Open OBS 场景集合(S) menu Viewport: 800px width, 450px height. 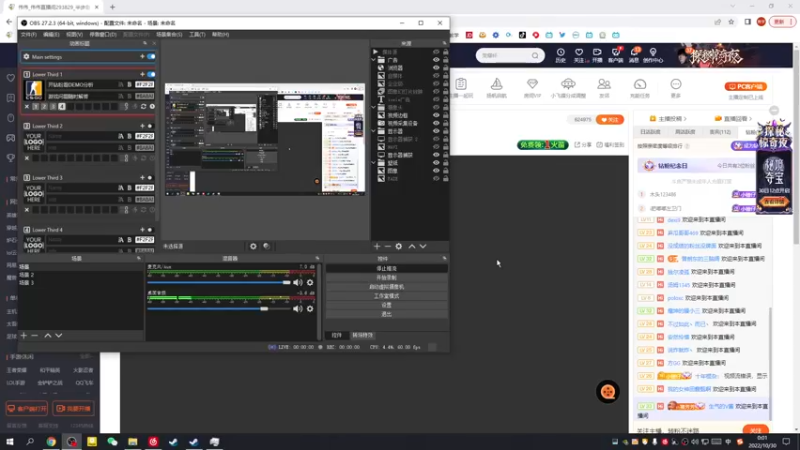(x=169, y=35)
